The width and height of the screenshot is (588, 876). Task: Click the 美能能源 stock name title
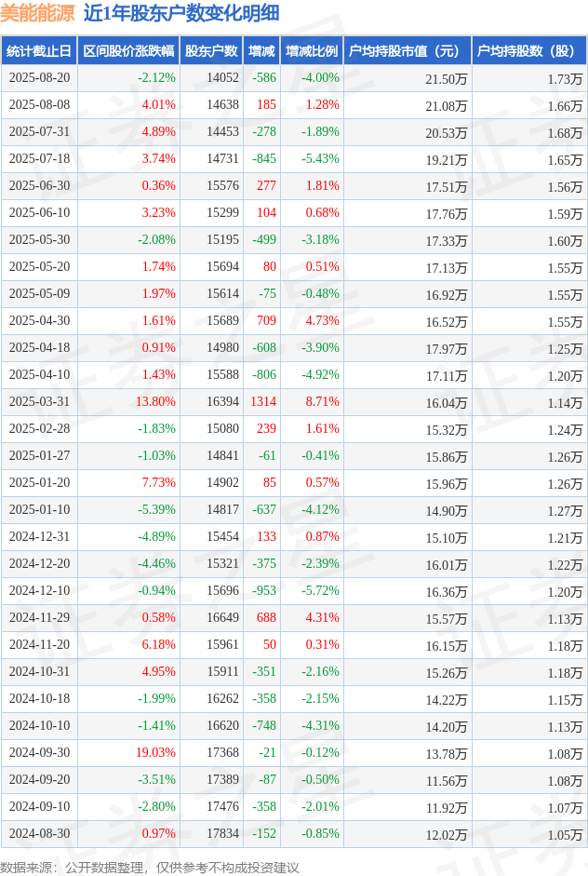38,13
